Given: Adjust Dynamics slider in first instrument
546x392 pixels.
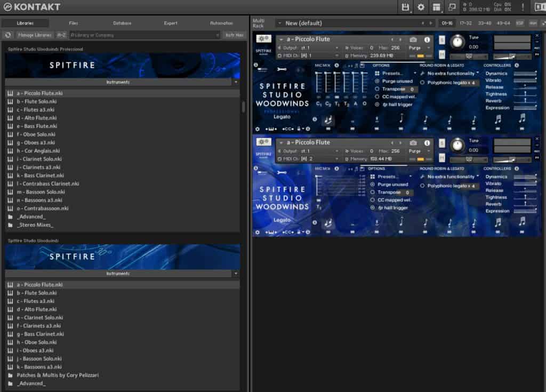Looking at the screenshot, I should tap(525, 74).
